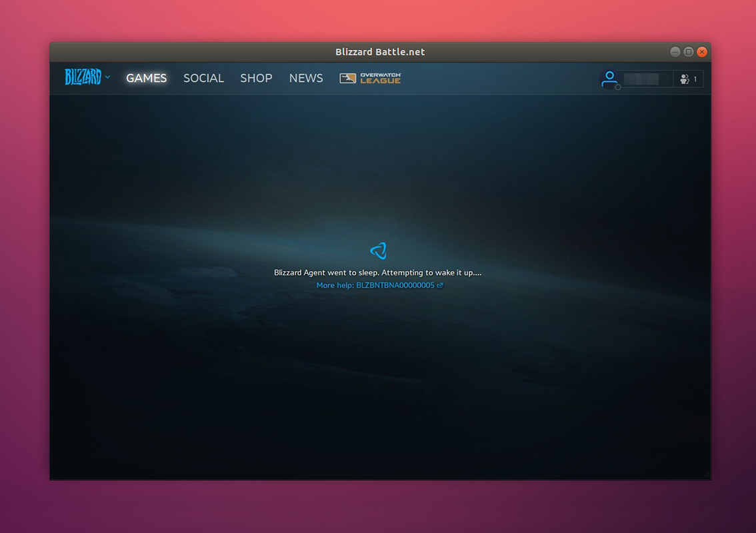Click the external link icon after the help code
The image size is (756, 533).
point(440,285)
